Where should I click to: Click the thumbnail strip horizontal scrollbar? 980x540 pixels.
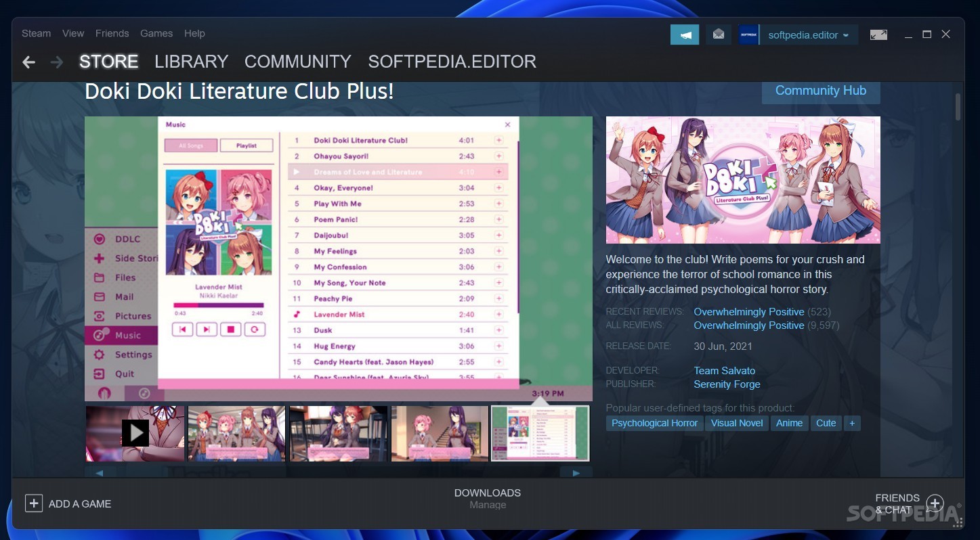point(339,472)
